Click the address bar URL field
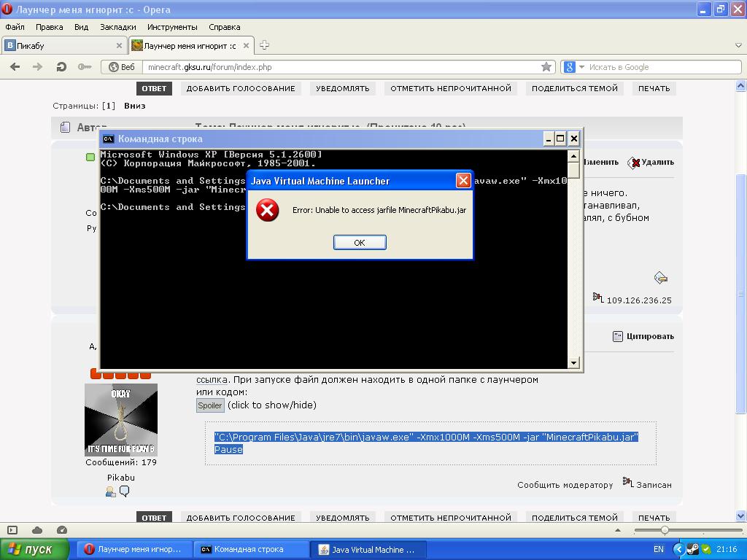Image resolution: width=747 pixels, height=560 pixels. coord(342,67)
